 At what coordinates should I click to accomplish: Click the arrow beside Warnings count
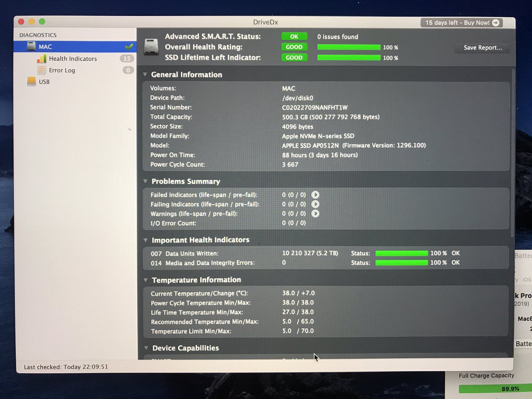pyautogui.click(x=315, y=213)
